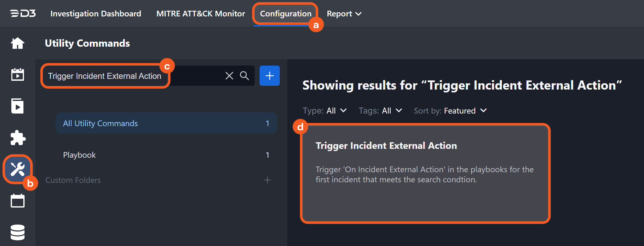Image resolution: width=644 pixels, height=246 pixels.
Task: Open the Trigger Incident External Action card
Action: (x=425, y=173)
